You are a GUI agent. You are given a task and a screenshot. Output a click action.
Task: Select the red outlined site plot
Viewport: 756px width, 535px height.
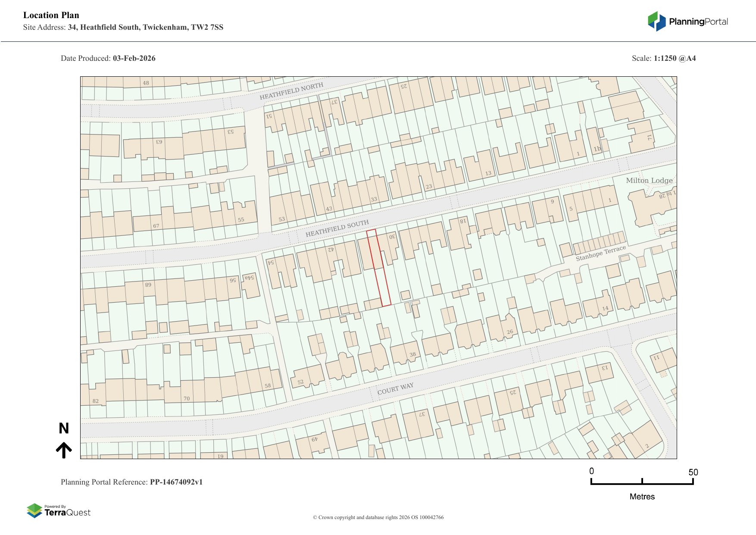click(x=379, y=268)
